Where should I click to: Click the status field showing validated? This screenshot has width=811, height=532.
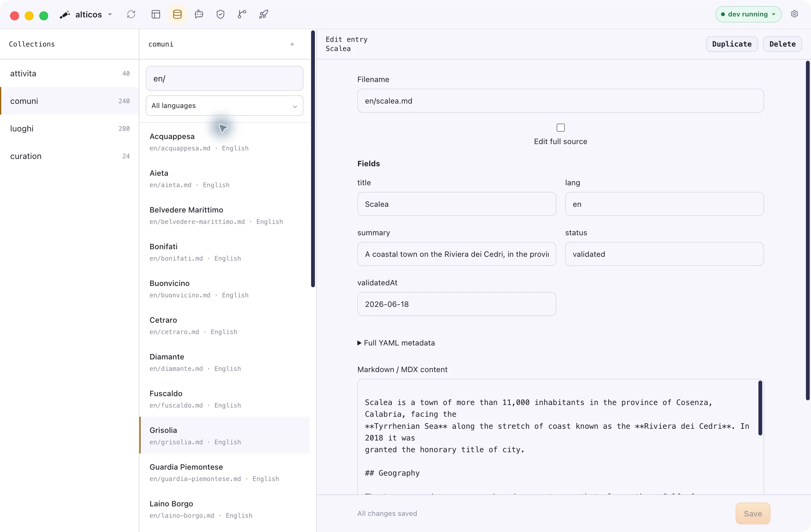(664, 254)
